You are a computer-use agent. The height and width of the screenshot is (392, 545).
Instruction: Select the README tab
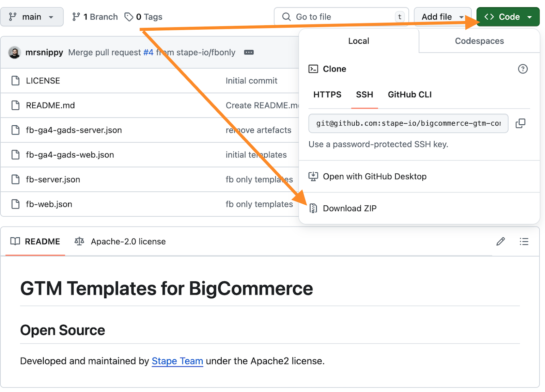(x=35, y=241)
